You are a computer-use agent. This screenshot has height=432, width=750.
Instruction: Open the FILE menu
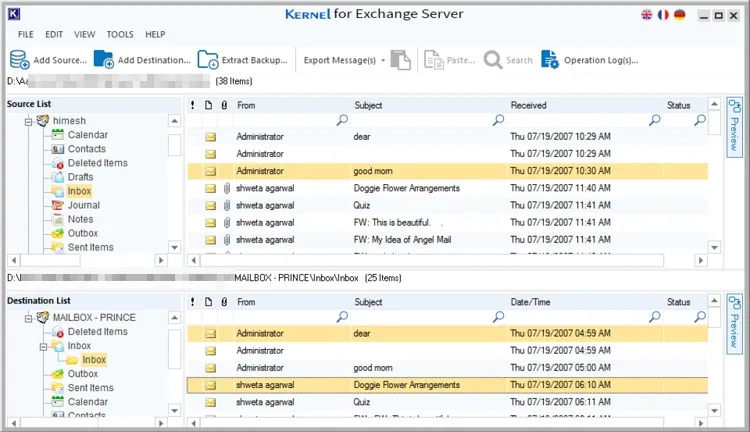click(26, 34)
